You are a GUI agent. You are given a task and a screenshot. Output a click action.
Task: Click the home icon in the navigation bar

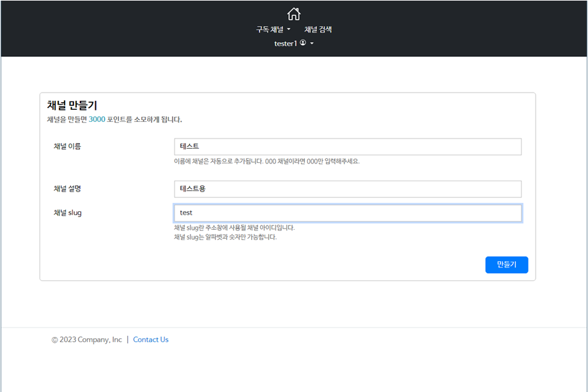[293, 13]
